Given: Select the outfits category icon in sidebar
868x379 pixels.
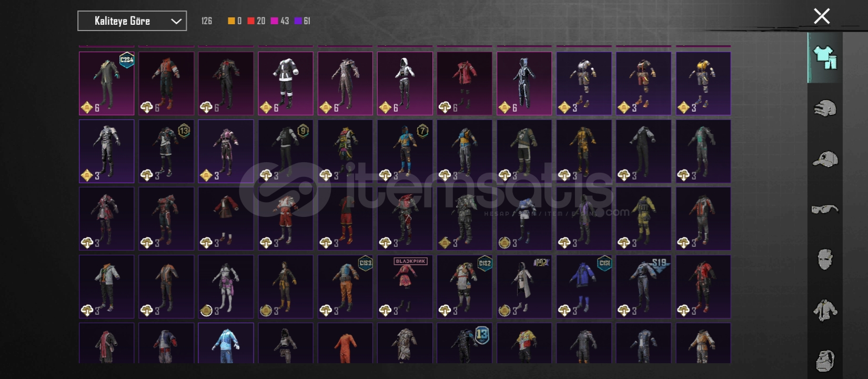Looking at the screenshot, I should pos(825,57).
